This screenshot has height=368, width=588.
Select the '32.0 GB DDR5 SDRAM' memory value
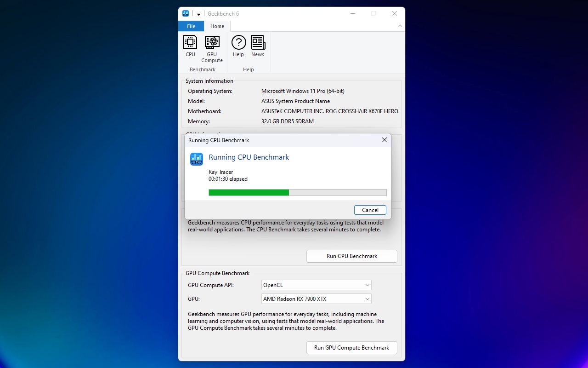pyautogui.click(x=288, y=121)
